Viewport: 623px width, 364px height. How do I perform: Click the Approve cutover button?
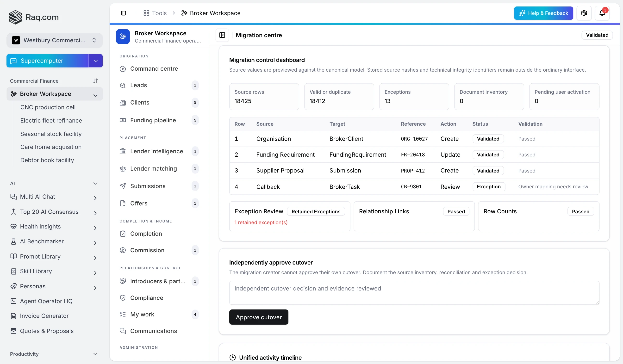[259, 317]
